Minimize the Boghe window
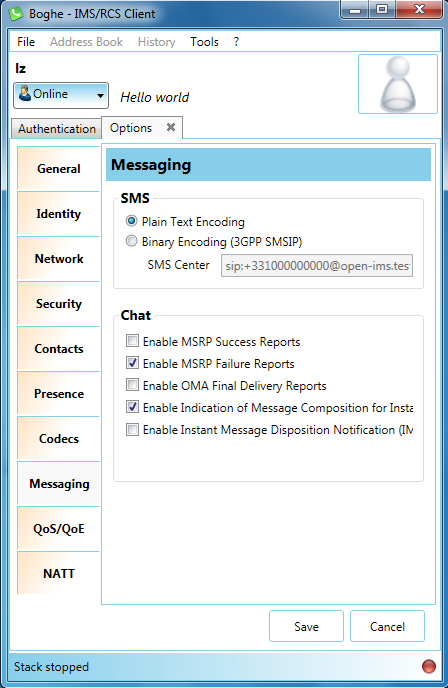Viewport: 448px width, 688px height. [355, 9]
